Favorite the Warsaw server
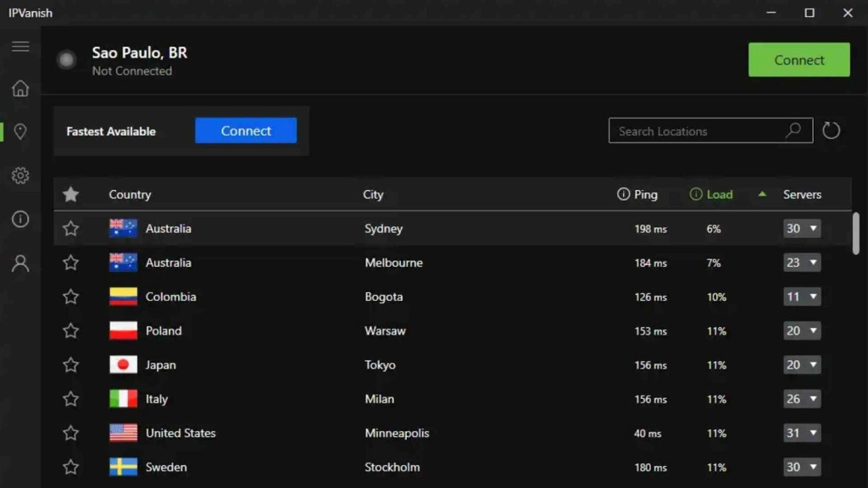The width and height of the screenshot is (868, 488). coord(71,331)
